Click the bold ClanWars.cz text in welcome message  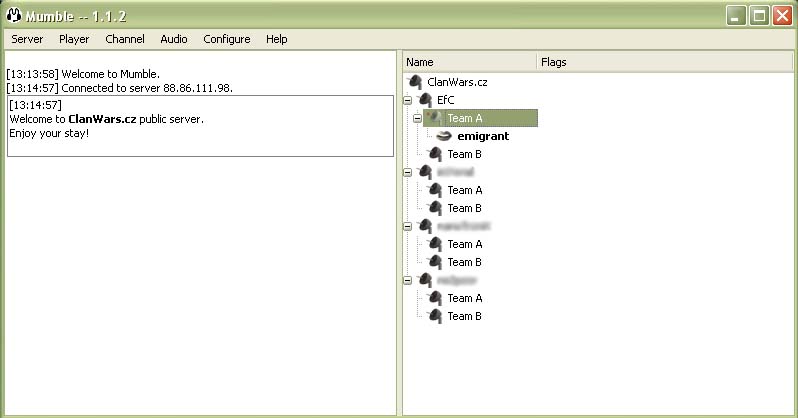click(102, 119)
